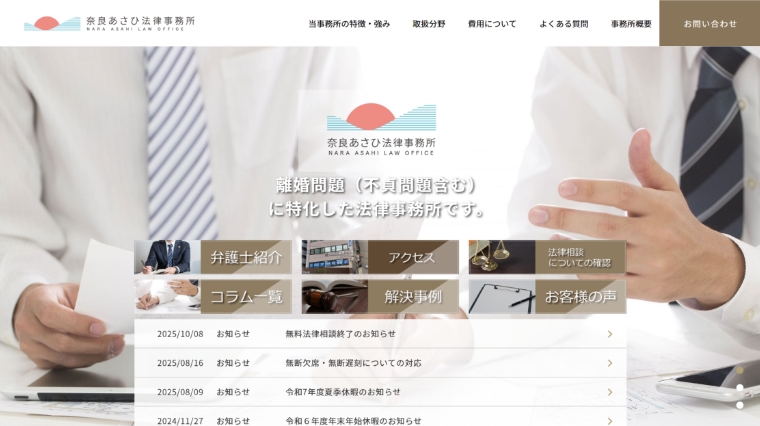Read 無断欠席・無断遅刻についての対応 notice
The image size is (760, 426).
[353, 363]
